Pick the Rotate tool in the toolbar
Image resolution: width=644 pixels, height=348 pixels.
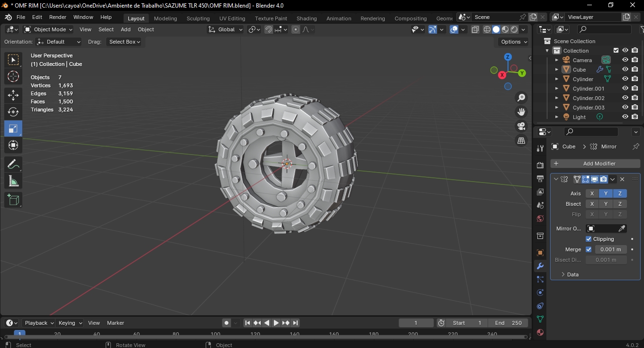point(13,112)
